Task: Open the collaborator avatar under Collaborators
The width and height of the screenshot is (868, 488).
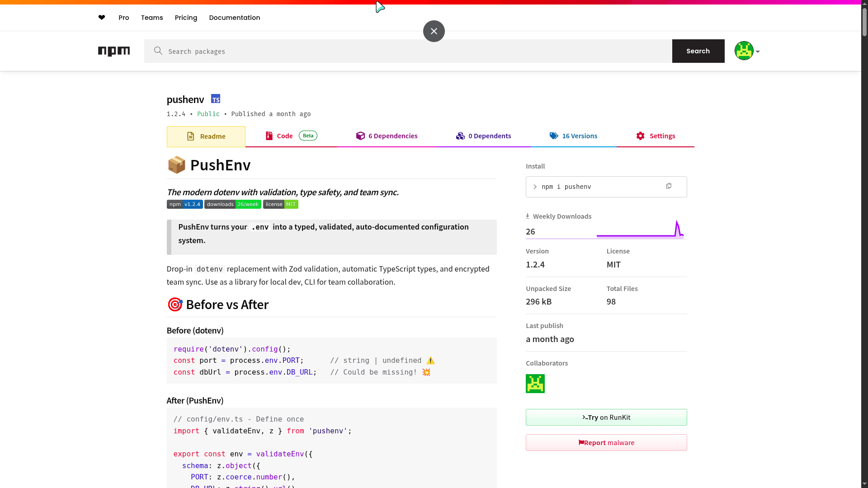Action: (x=535, y=383)
